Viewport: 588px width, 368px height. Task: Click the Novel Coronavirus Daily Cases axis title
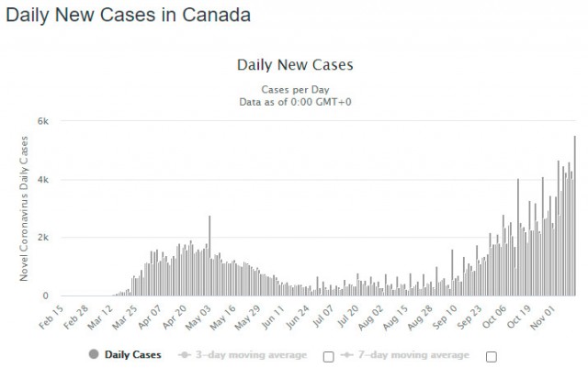coord(24,208)
